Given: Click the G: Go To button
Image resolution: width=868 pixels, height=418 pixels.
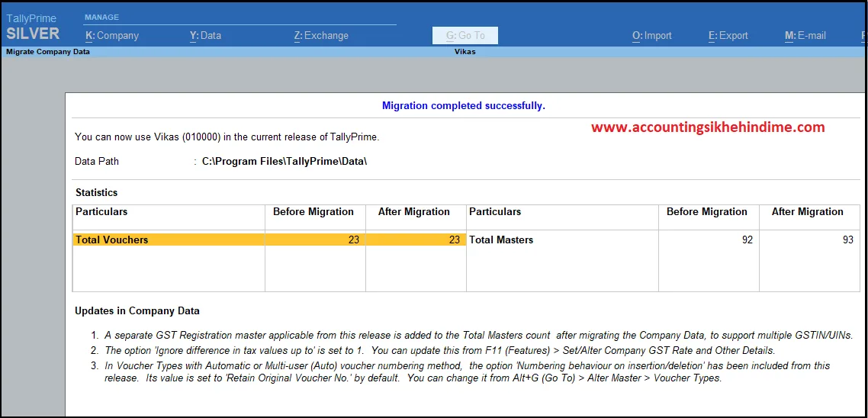Looking at the screenshot, I should 465,35.
